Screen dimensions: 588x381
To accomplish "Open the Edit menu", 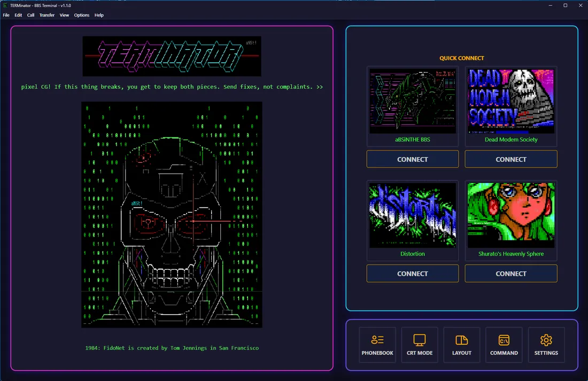I will coord(18,15).
